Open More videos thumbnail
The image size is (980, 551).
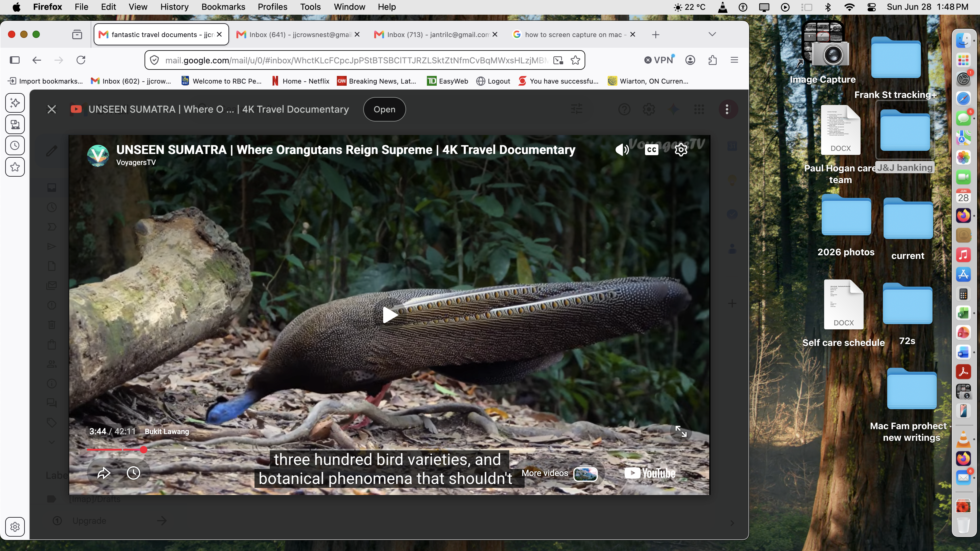click(586, 474)
